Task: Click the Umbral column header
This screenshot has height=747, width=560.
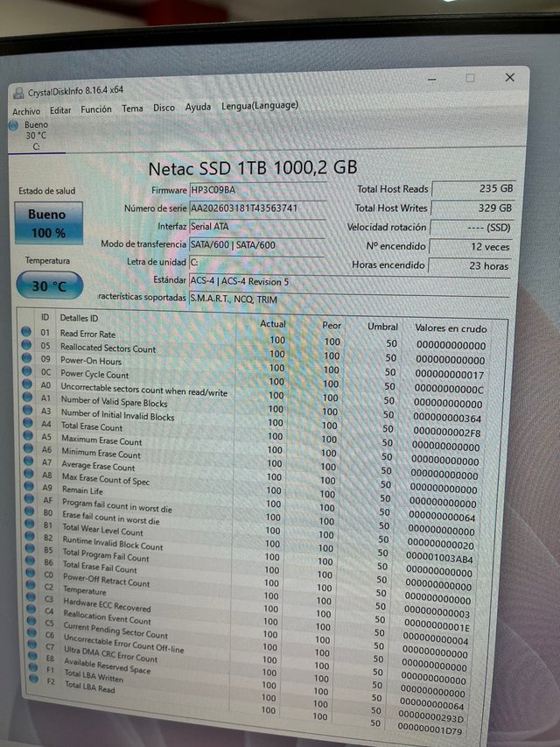Action: 382,327
